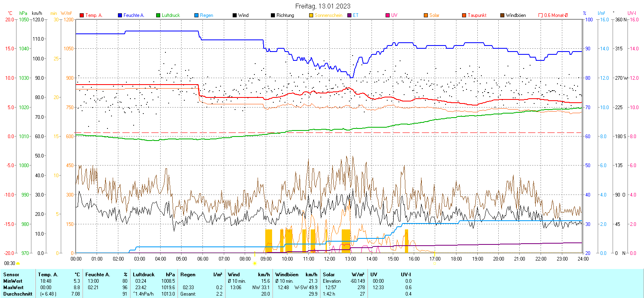Click the Windböen column header in the table
The image size is (644, 298).
pos(287,275)
